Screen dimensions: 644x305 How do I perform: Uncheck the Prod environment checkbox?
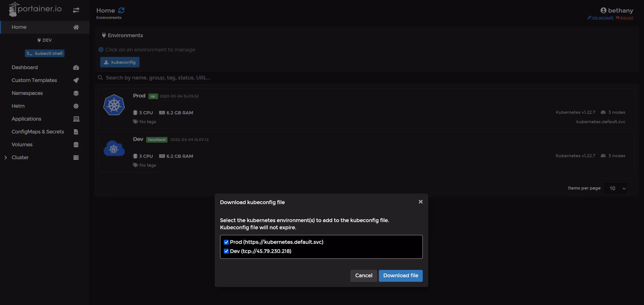pyautogui.click(x=226, y=242)
